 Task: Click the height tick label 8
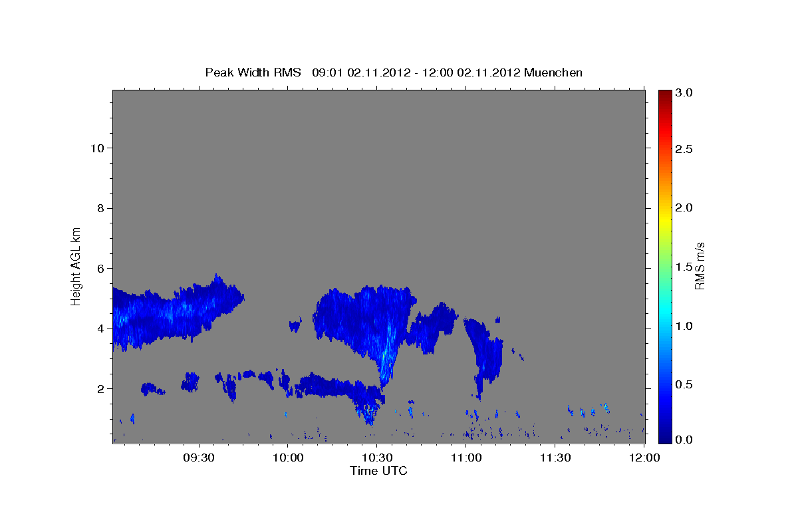click(100, 208)
